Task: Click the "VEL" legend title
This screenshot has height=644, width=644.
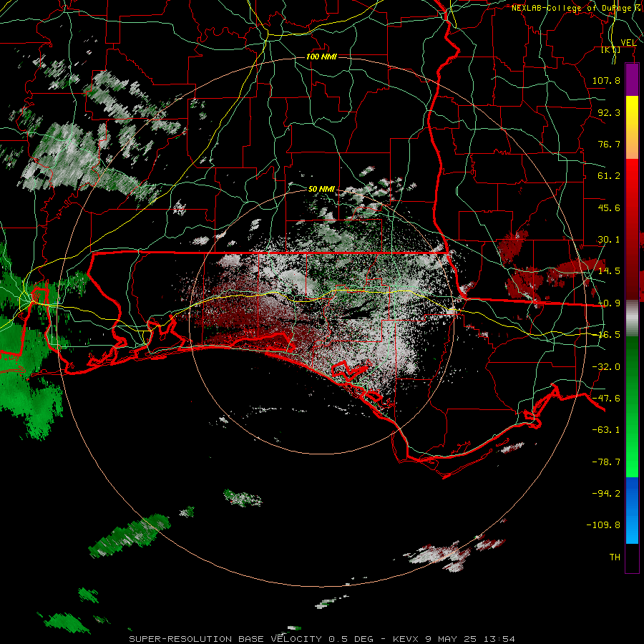Action: [x=628, y=43]
